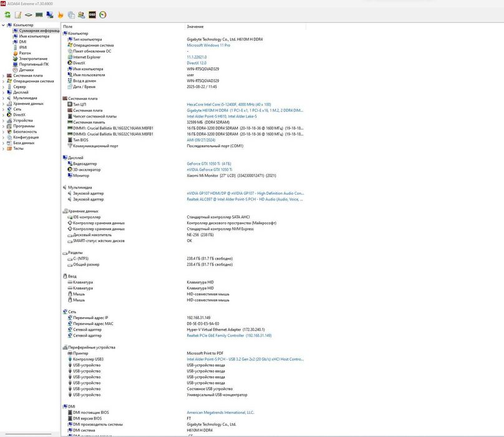
Task: Expand the Системная плата tree node
Action: click(3, 76)
